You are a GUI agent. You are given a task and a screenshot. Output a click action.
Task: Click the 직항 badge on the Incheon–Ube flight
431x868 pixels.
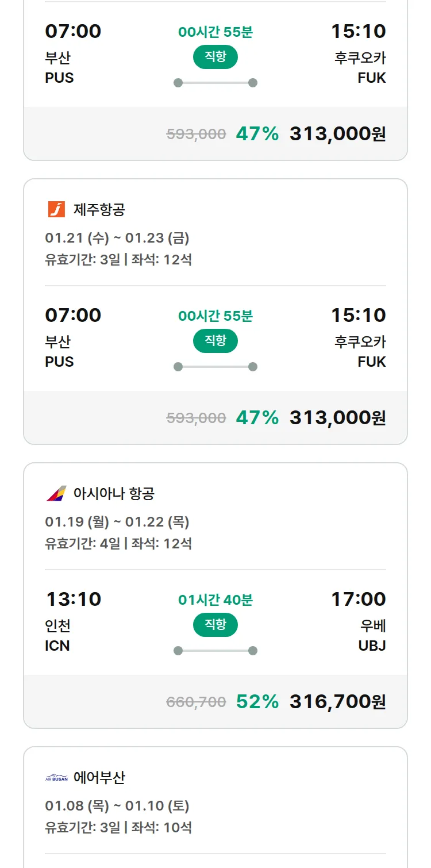coord(215,624)
